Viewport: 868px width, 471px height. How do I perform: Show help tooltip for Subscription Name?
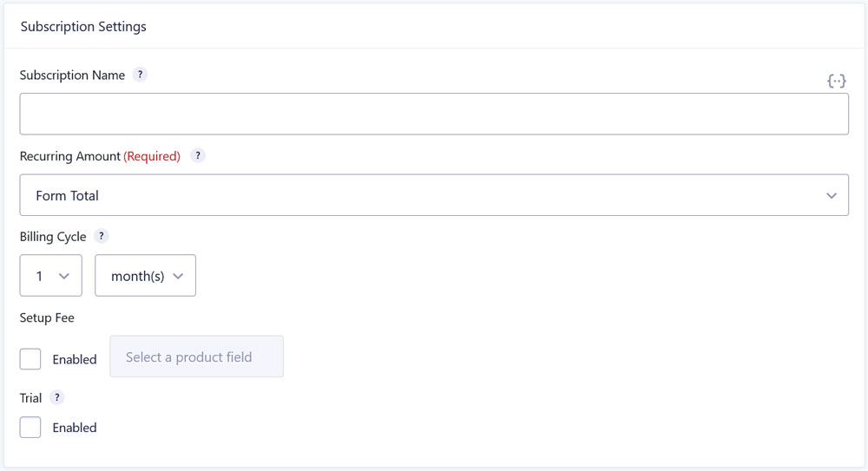140,75
